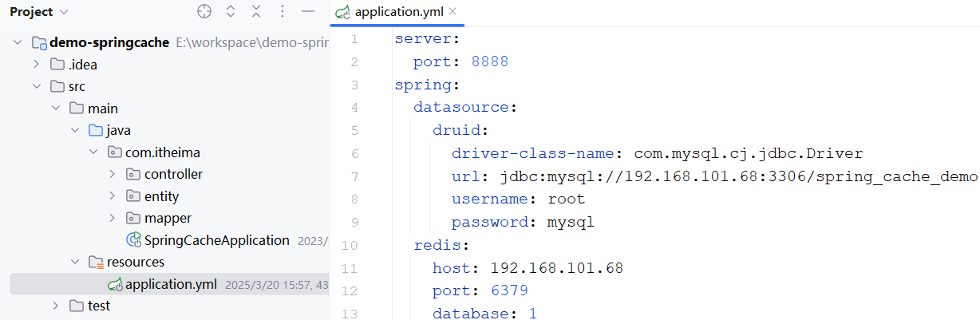Collapse the resources folder

(75, 262)
